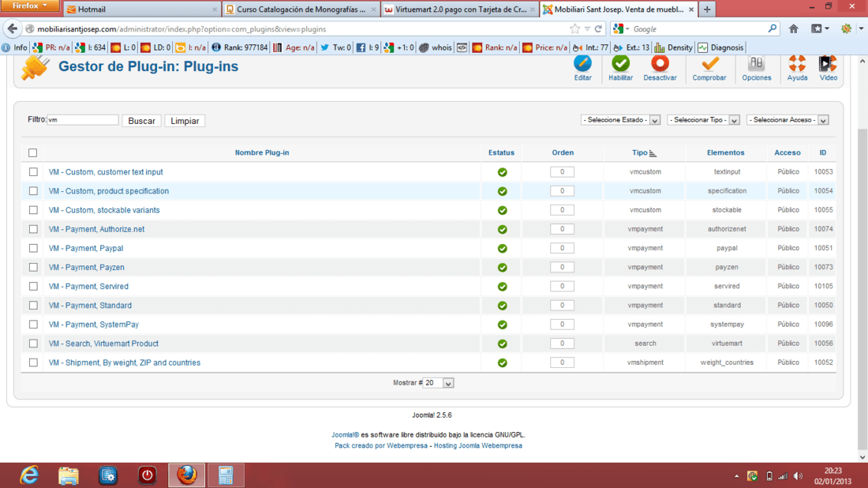Click the Diagnosis toolbar item
This screenshot has width=868, height=488.
720,47
